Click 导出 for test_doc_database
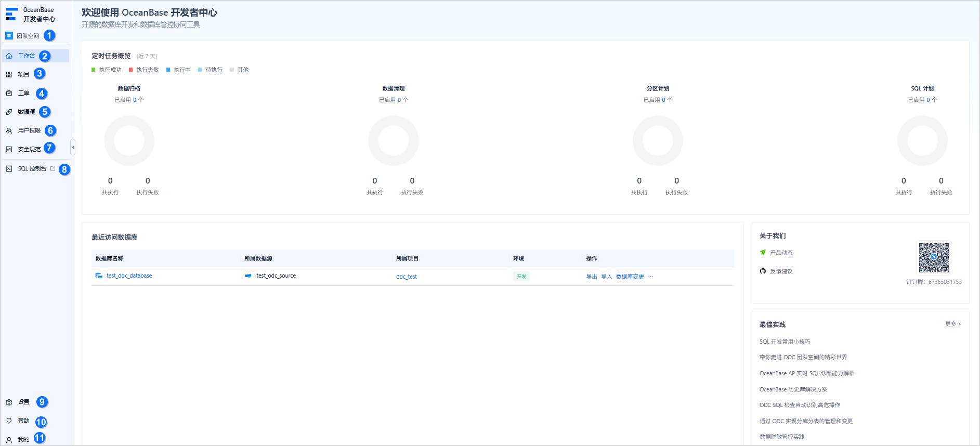The image size is (980, 446). (592, 277)
